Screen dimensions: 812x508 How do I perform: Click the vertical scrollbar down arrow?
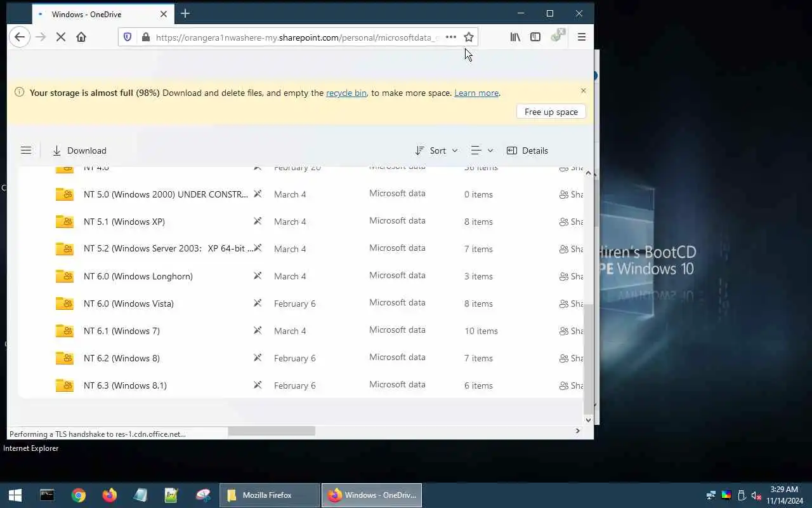(588, 420)
